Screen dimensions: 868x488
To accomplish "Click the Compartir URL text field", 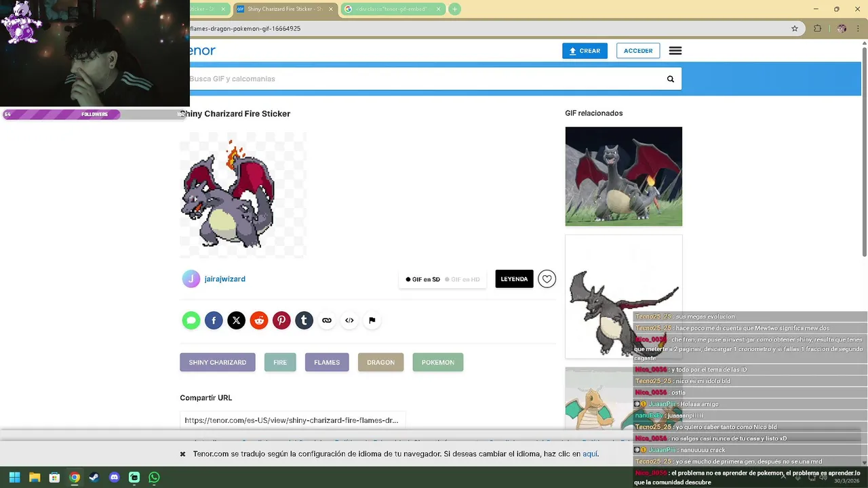I will pyautogui.click(x=292, y=420).
